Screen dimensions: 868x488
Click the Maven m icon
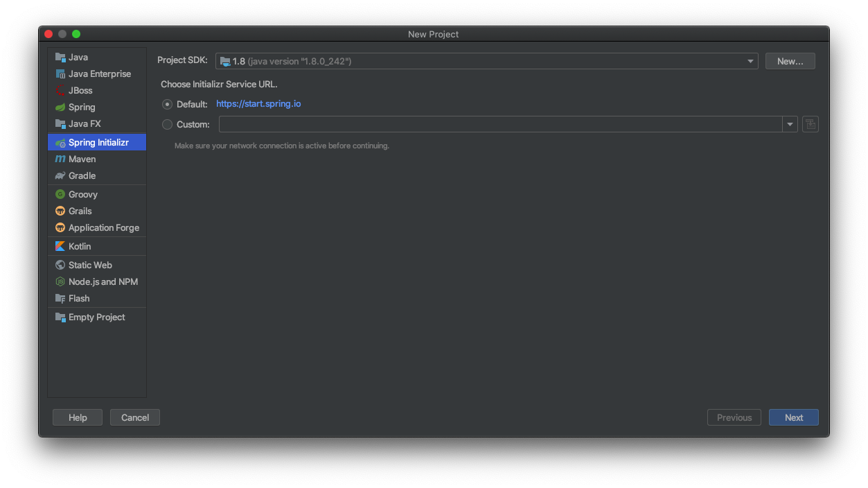[60, 159]
